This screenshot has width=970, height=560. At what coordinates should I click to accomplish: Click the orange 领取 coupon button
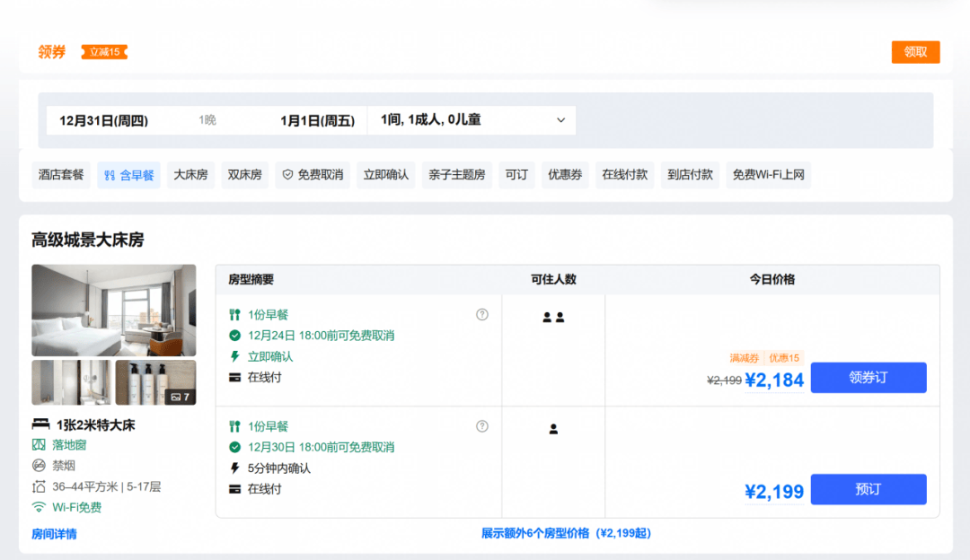pos(915,52)
